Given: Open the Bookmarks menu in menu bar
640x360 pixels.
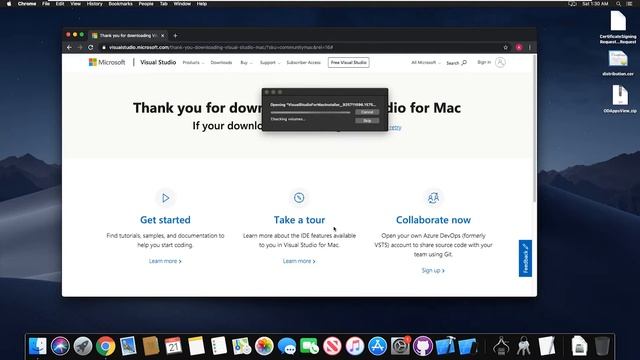Looking at the screenshot, I should tap(120, 4).
